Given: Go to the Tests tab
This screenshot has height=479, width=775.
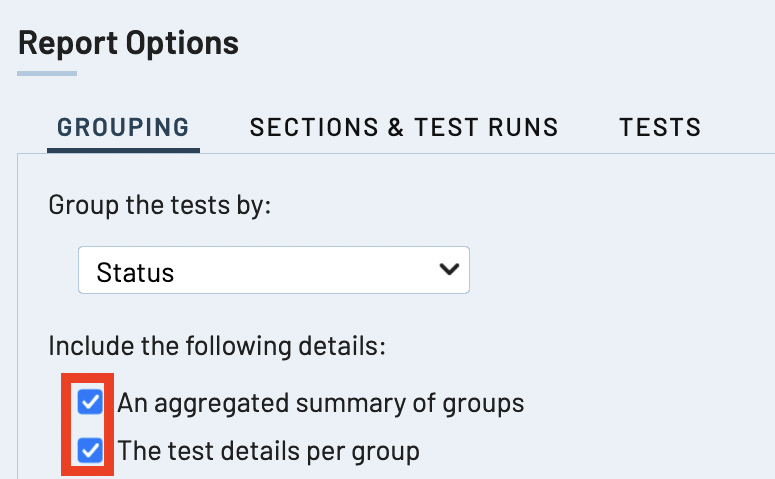Looking at the screenshot, I should (660, 127).
